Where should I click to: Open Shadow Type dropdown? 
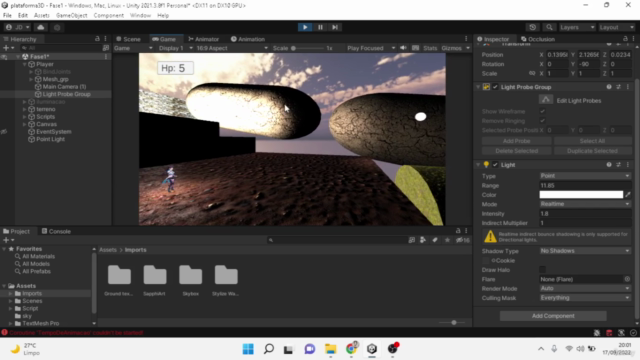tap(585, 251)
